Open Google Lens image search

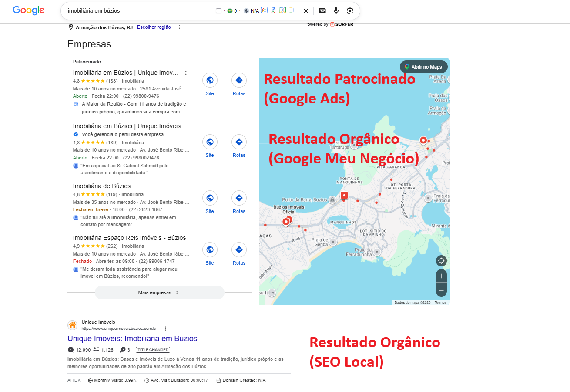click(350, 11)
